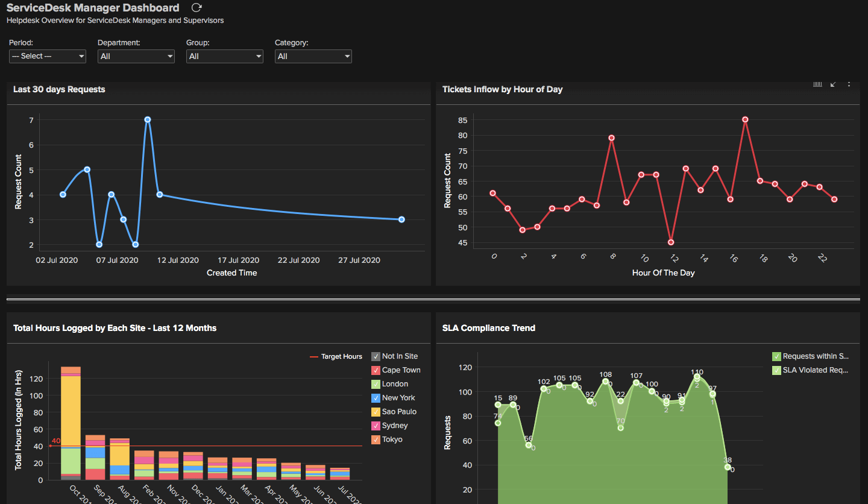Disable the Sao Paulo legend checkbox
Viewport: 868px width, 504px height.
coord(376,412)
